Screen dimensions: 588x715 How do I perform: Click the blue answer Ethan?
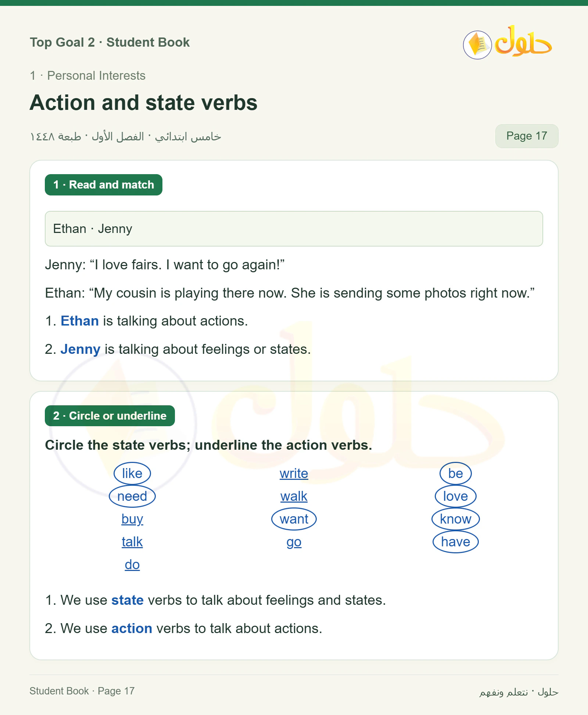80,321
